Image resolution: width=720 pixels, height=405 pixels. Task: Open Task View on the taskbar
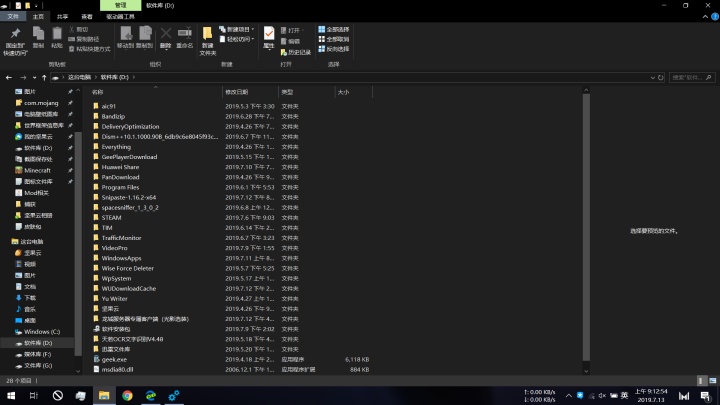click(34, 395)
